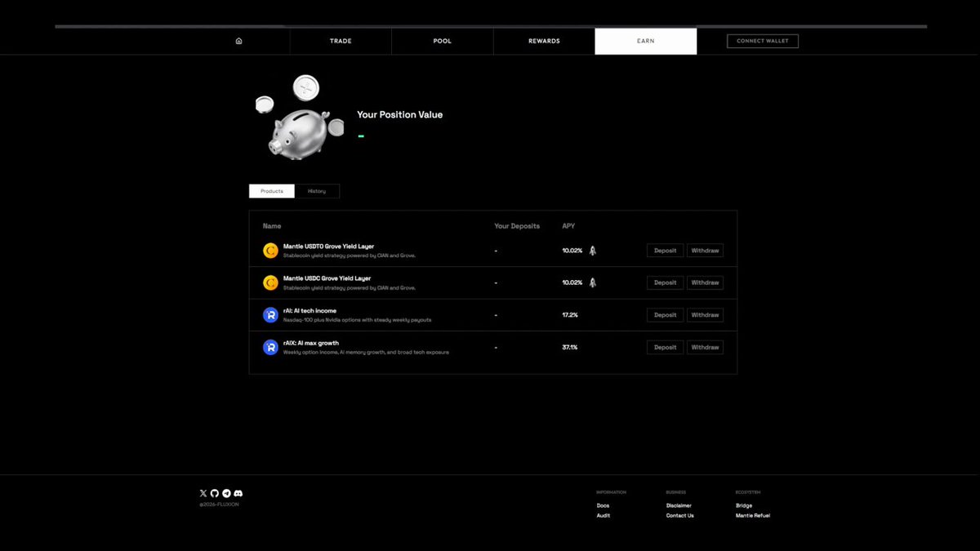Open the Pool tab
Image resolution: width=980 pixels, height=551 pixels.
(442, 41)
